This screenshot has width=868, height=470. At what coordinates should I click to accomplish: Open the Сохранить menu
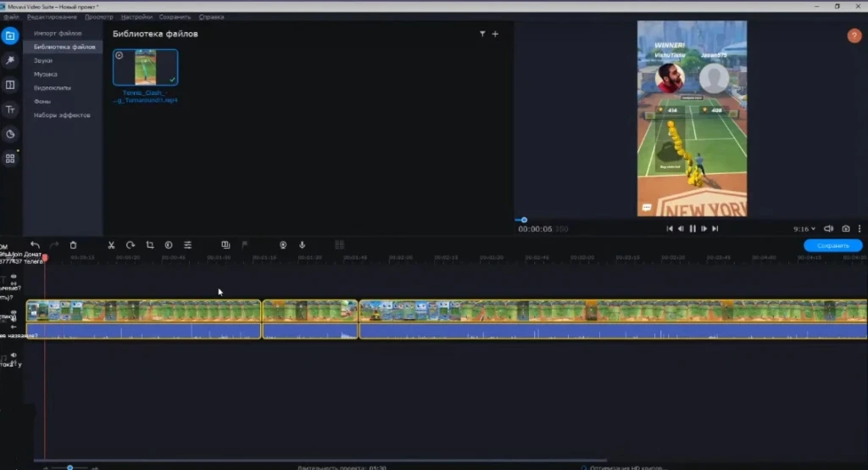175,17
